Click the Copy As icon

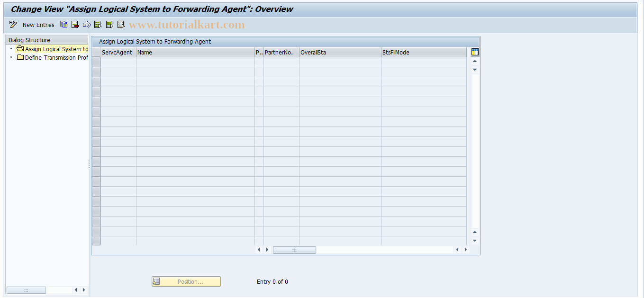point(63,24)
